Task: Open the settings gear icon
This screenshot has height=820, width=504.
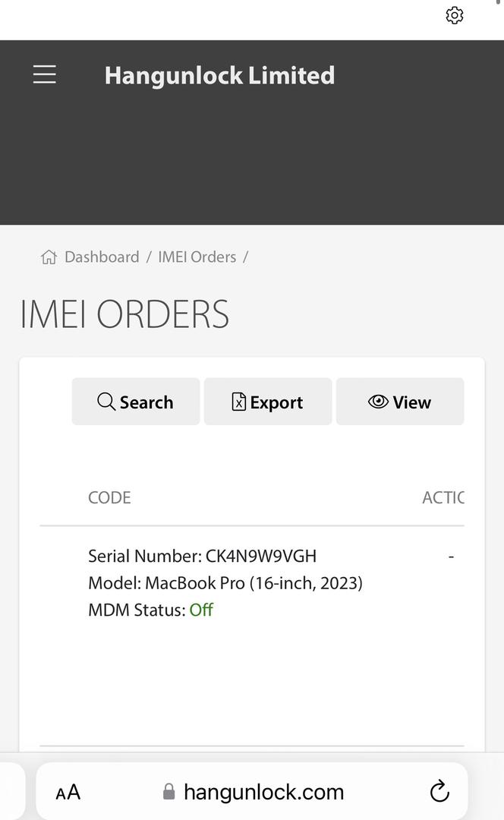Action: pos(455,15)
